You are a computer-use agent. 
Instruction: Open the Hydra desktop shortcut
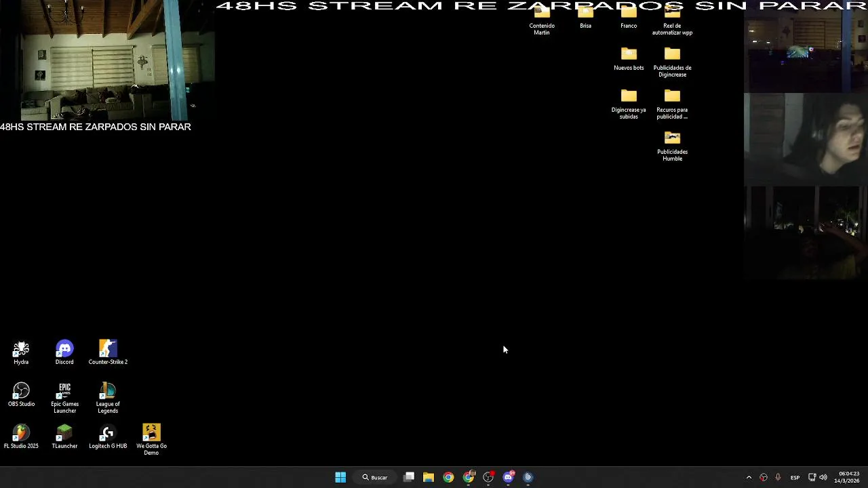point(21,353)
